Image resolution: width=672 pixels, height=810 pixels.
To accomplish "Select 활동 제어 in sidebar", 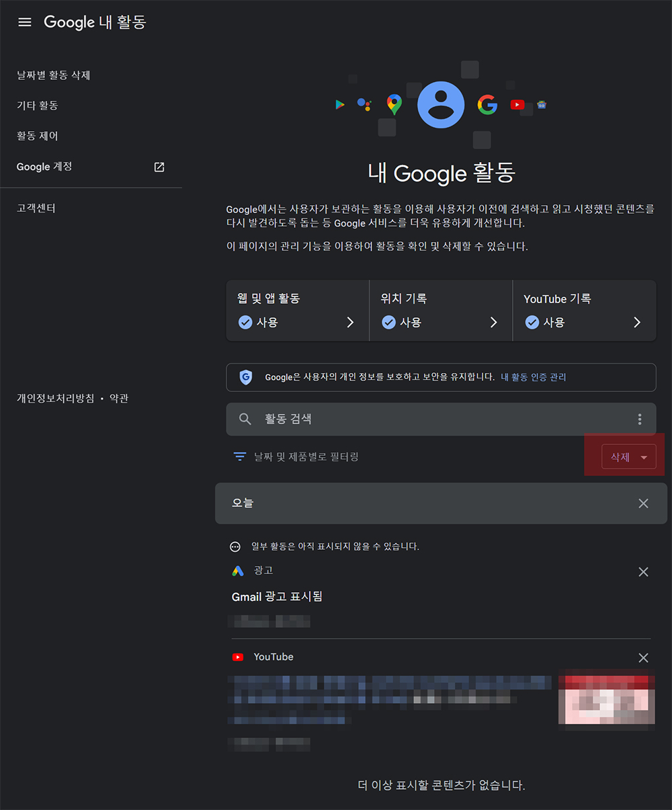I will coord(38,136).
